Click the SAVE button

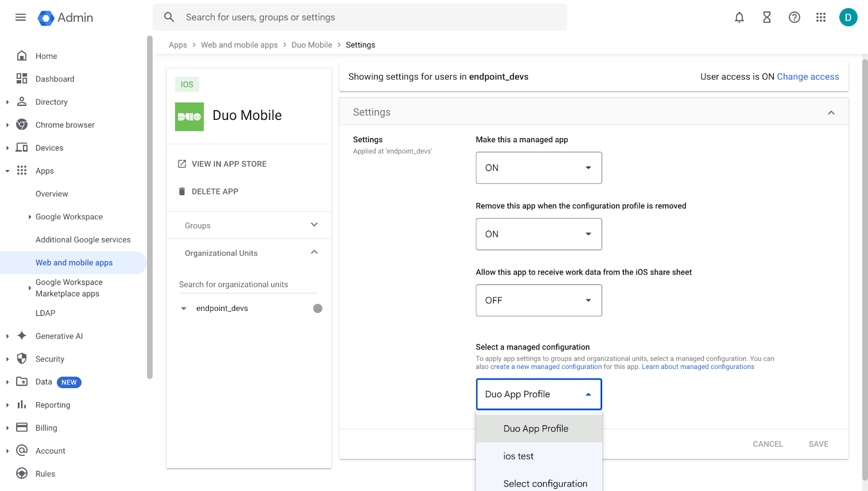tap(818, 443)
